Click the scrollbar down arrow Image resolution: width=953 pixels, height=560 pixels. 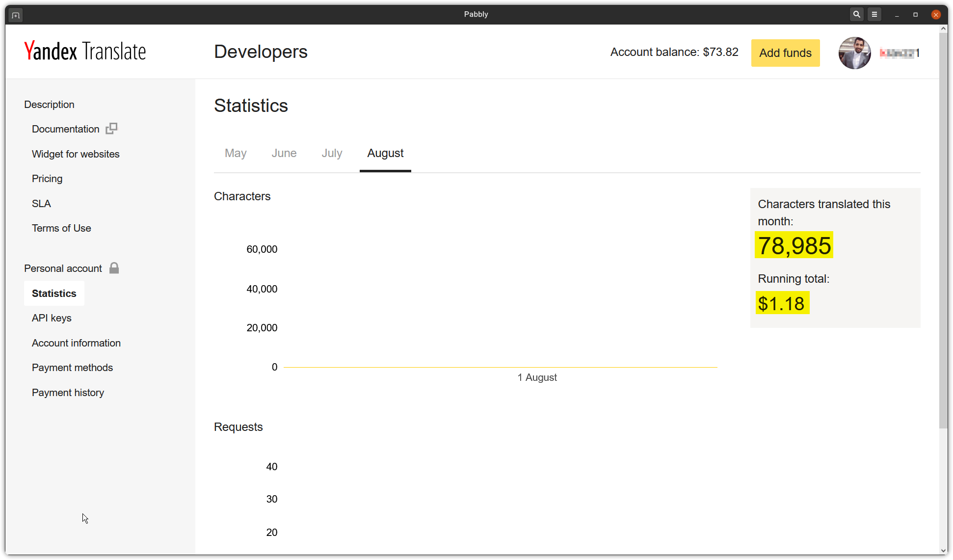943,551
